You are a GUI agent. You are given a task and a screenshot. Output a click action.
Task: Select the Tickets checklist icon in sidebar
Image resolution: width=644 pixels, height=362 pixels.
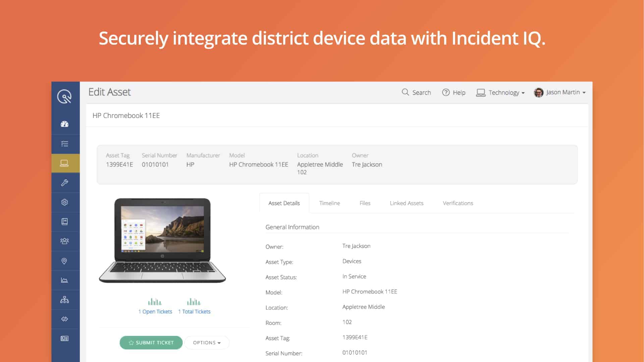[x=64, y=144]
